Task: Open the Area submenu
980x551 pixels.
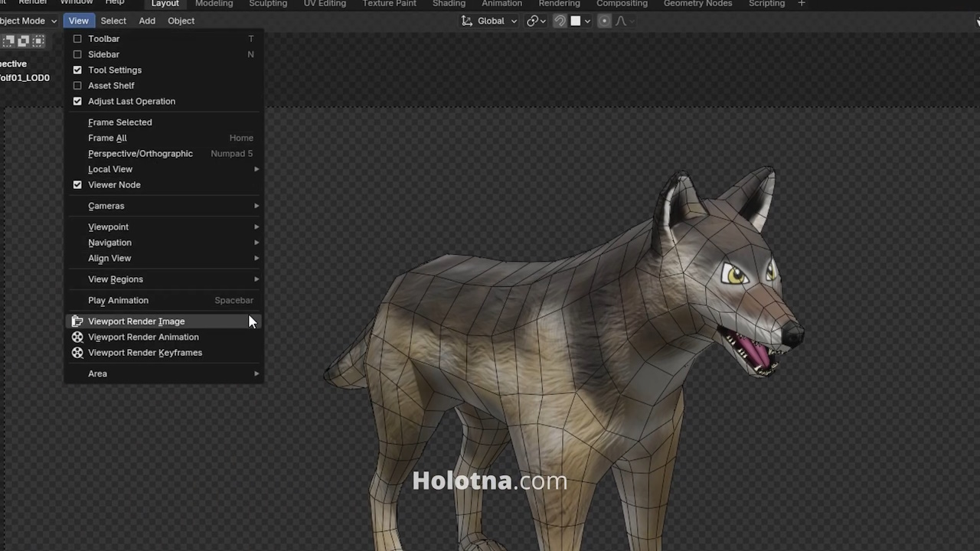Action: 163,373
